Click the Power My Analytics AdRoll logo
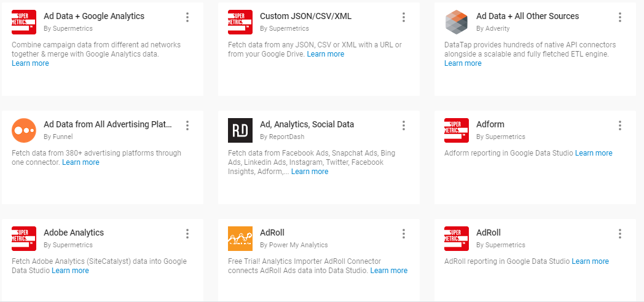 (240, 239)
